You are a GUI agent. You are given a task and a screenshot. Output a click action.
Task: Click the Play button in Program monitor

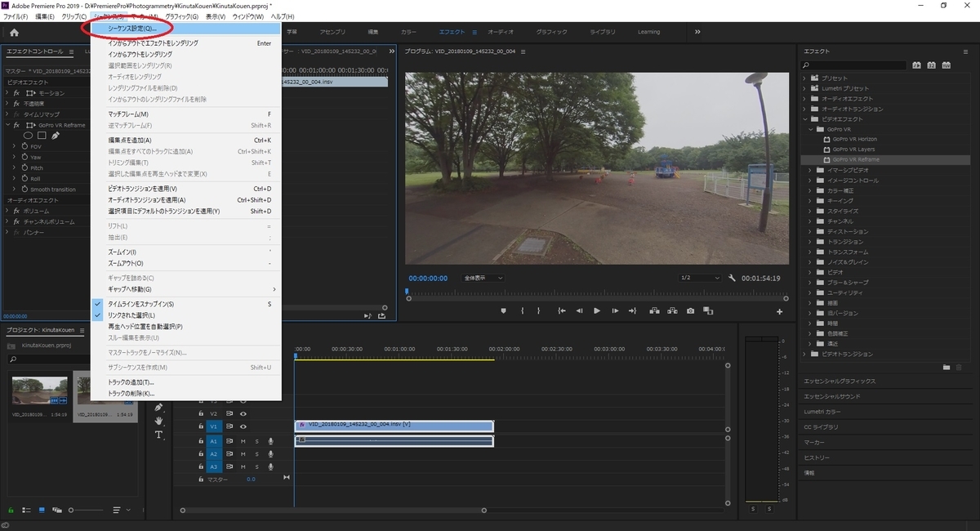(597, 310)
